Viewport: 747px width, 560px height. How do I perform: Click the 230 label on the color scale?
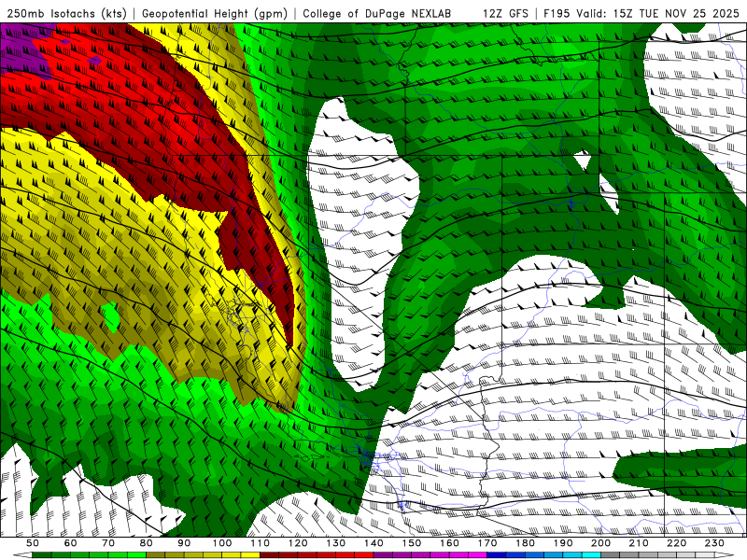714,543
